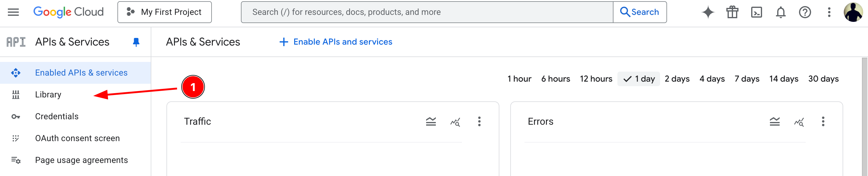Screen dimensions: 868x176
Task: Toggle legend icon on Traffic chart
Action: pyautogui.click(x=431, y=121)
